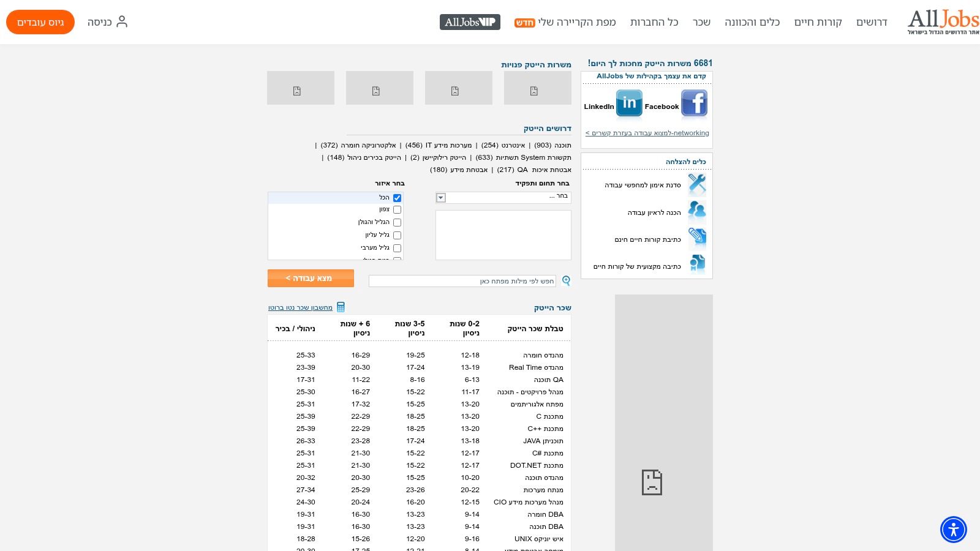Click the professional CV writing icon
This screenshot has width=980, height=551.
[697, 264]
